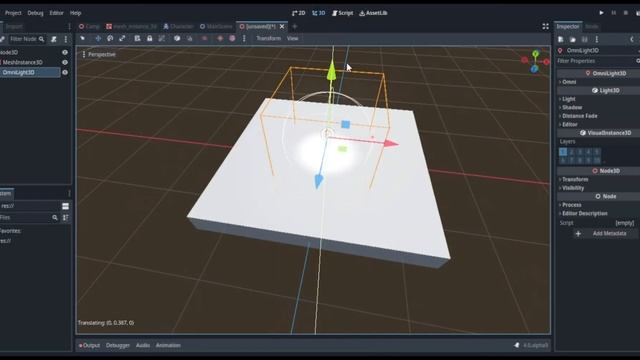Switch to the MainScene scene tab
Viewport: 640px width, 360px height.
(216, 27)
